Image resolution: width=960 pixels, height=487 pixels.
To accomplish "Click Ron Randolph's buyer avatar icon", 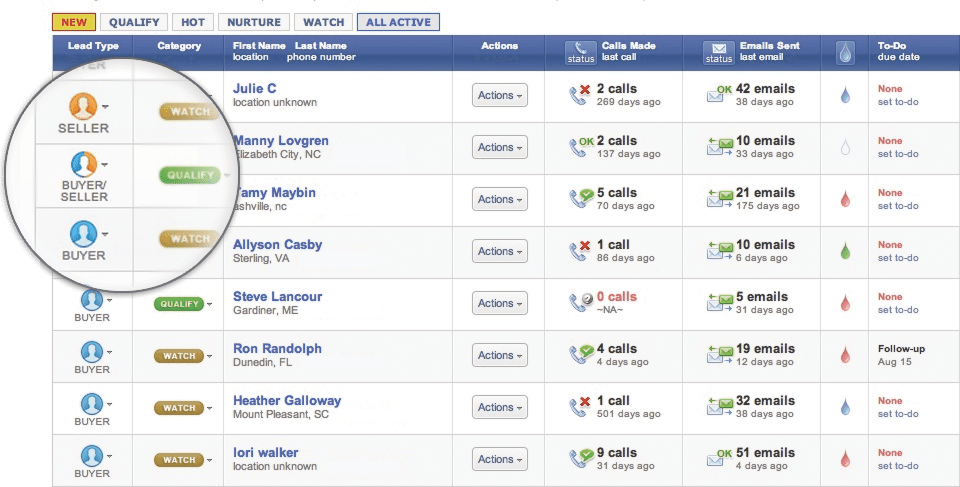I will click(92, 352).
